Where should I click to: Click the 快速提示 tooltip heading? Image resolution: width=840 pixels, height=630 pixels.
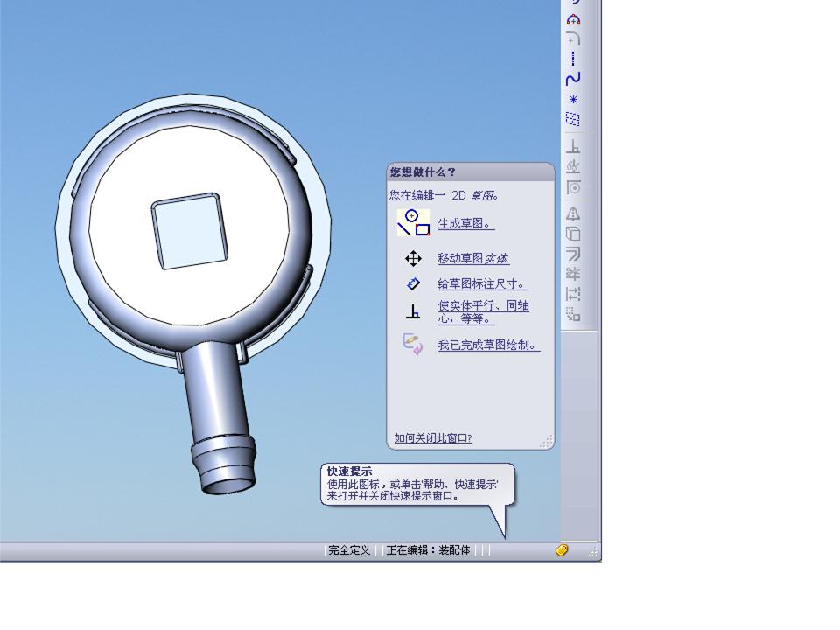tap(349, 472)
